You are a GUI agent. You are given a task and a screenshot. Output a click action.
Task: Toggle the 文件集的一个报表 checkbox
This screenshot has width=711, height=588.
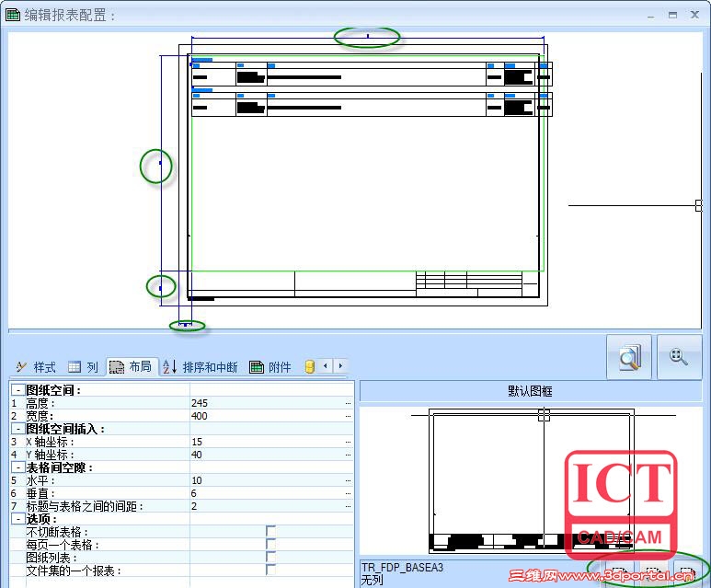pyautogui.click(x=270, y=570)
